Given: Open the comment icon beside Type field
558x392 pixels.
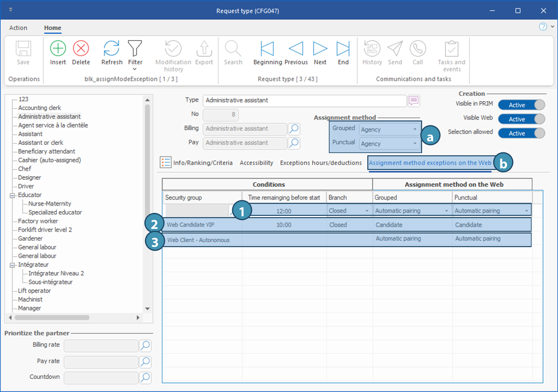Looking at the screenshot, I should click(414, 101).
